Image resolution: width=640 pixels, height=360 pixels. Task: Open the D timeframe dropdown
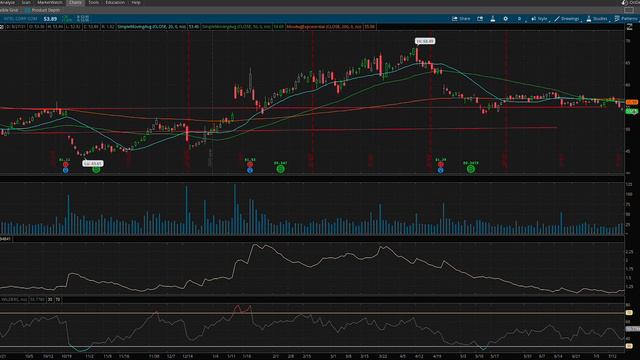(x=519, y=19)
